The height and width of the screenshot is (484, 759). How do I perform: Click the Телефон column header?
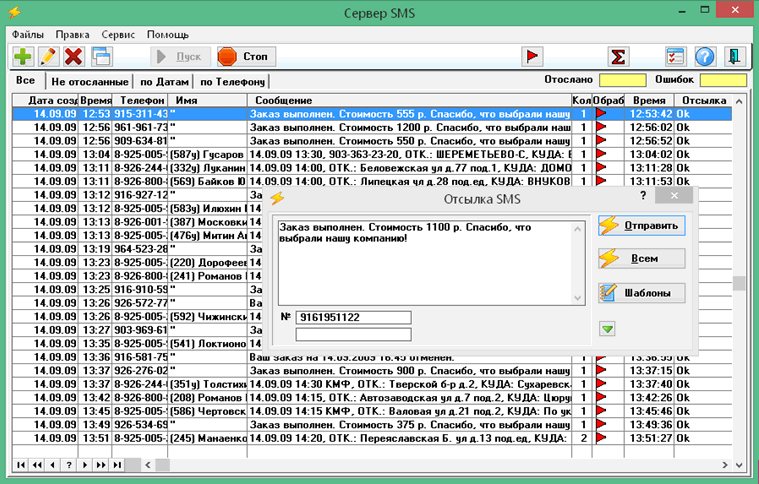[x=140, y=100]
